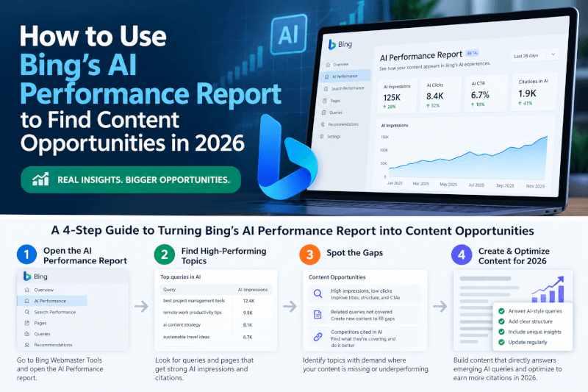Click the bar chart icon in the green banner
Screen dimensions: 588x392
40,179
